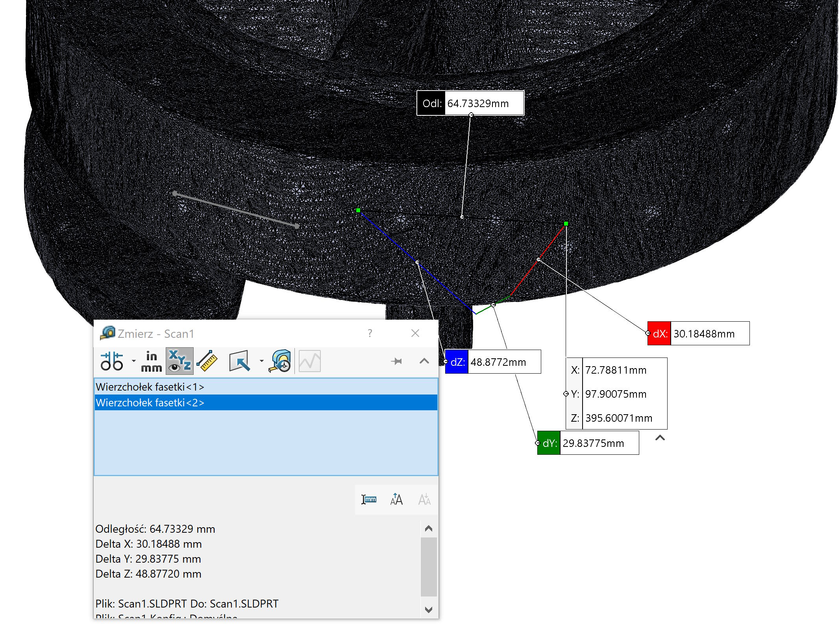The height and width of the screenshot is (628, 840).
Task: Open the Arc/Circle Measurements dropdown arrow
Action: pos(134,361)
